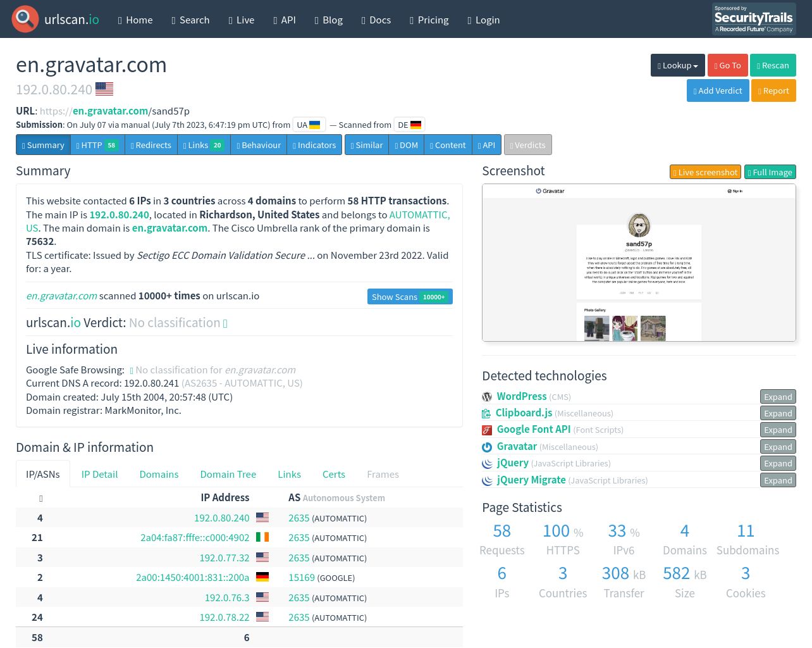
Task: Click the jQuery technology icon
Action: tap(487, 464)
